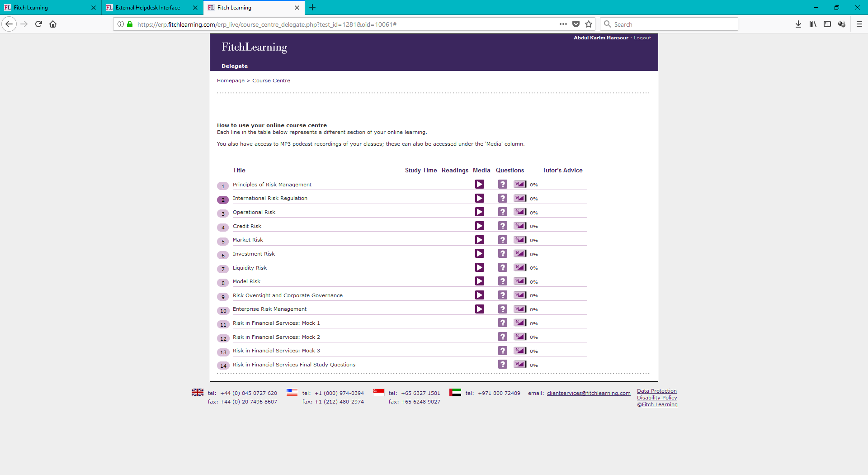Viewport: 868px width, 475px height.
Task: View score chart for Investment Risk
Action: pyautogui.click(x=520, y=253)
